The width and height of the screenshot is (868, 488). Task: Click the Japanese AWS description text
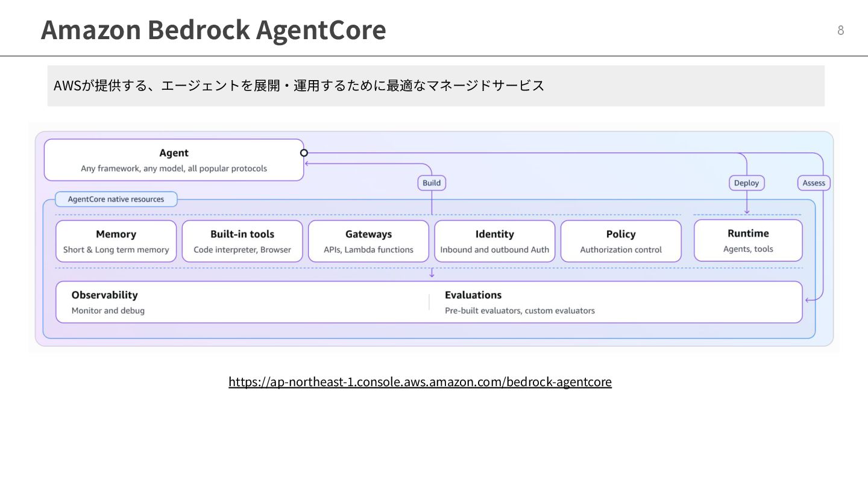299,86
